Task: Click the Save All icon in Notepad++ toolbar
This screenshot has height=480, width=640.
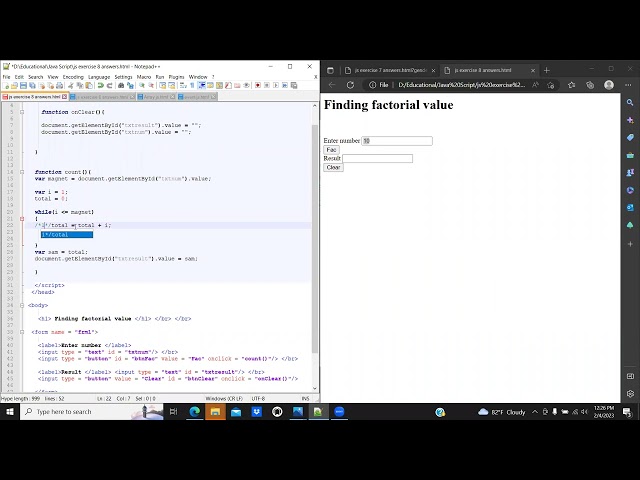Action: pos(32,85)
